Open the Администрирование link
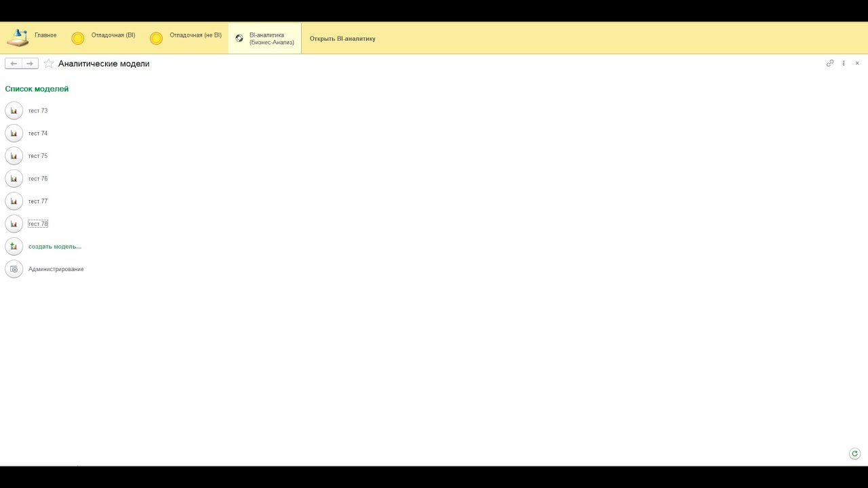The height and width of the screenshot is (488, 868). coord(56,269)
